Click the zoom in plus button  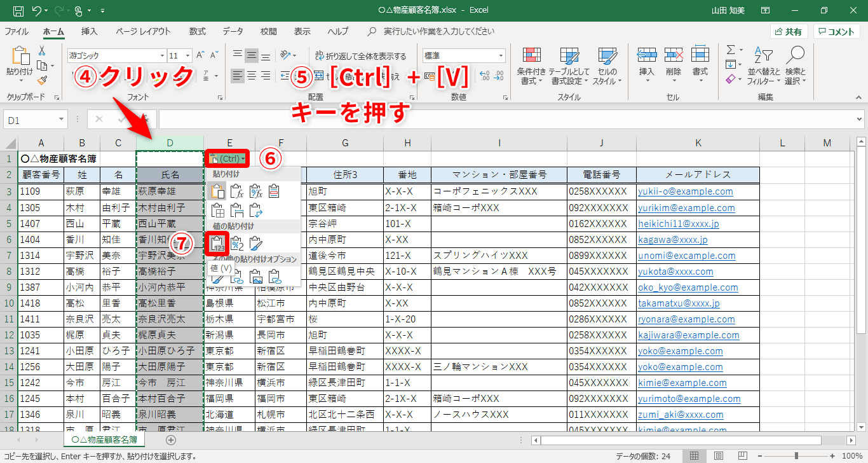click(x=833, y=456)
